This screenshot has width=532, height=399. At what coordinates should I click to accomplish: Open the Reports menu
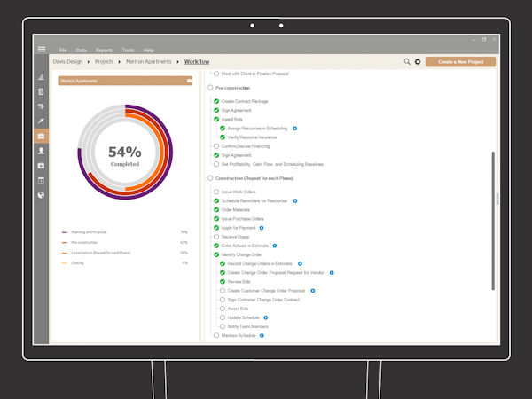click(104, 50)
